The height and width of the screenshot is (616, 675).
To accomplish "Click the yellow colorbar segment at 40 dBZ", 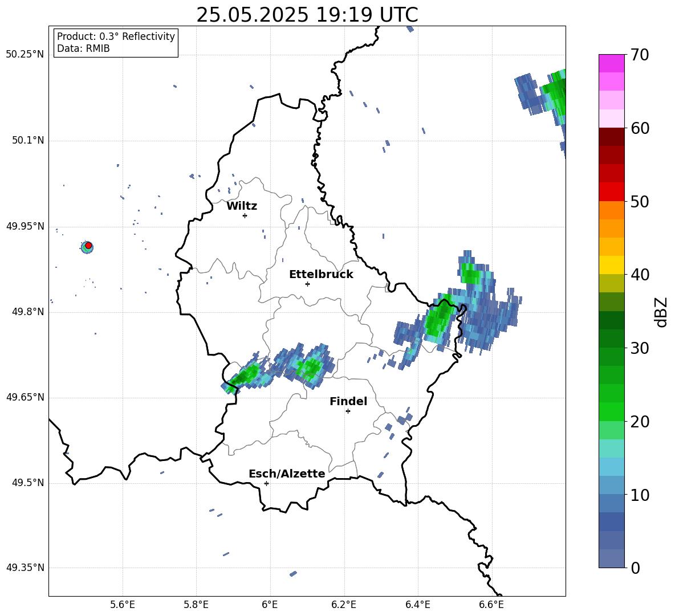I will coord(612,265).
